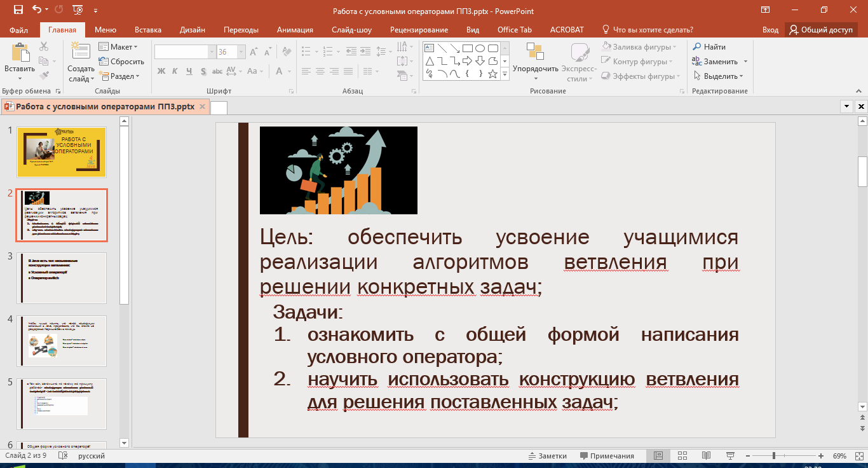Screen dimensions: 868x468
Task: Open the Примечания comments pane
Action: (x=607, y=456)
